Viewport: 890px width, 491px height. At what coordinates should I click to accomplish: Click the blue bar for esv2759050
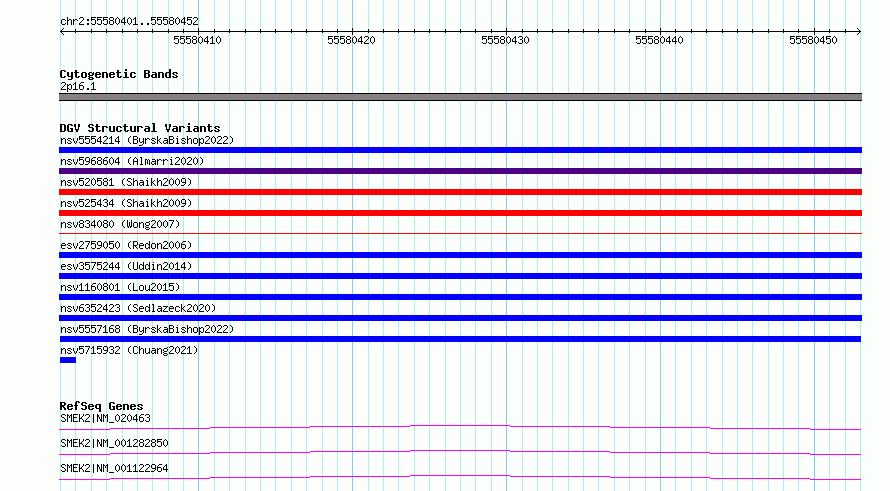[x=460, y=255]
